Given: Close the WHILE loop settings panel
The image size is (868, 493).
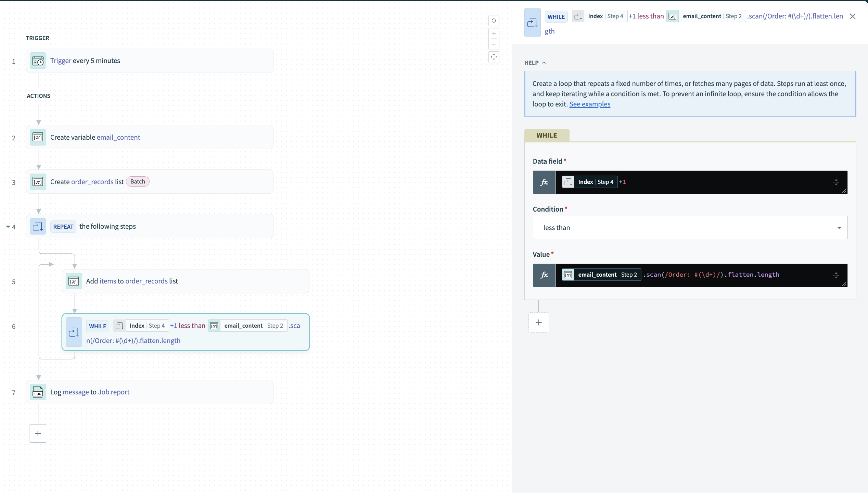Looking at the screenshot, I should tap(853, 16).
